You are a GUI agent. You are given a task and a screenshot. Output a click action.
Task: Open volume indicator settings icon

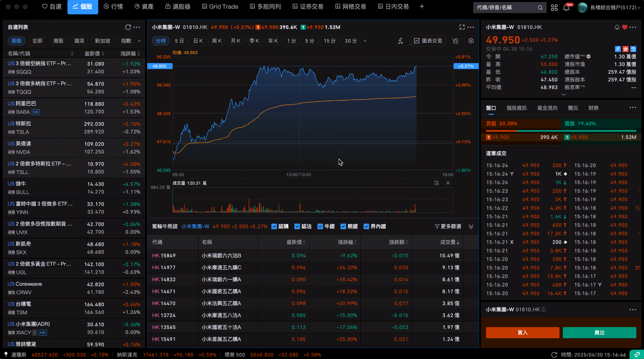[x=436, y=183]
